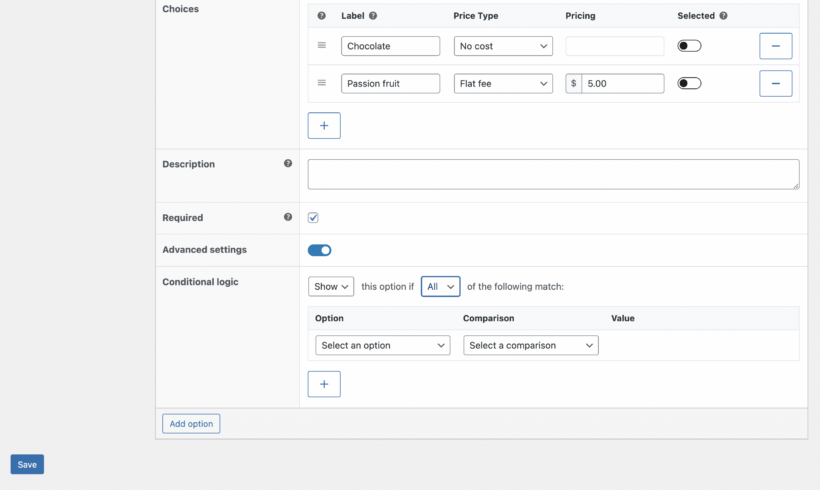Click help icon beside Selected column header
Screen dimensions: 820x490
click(x=723, y=16)
